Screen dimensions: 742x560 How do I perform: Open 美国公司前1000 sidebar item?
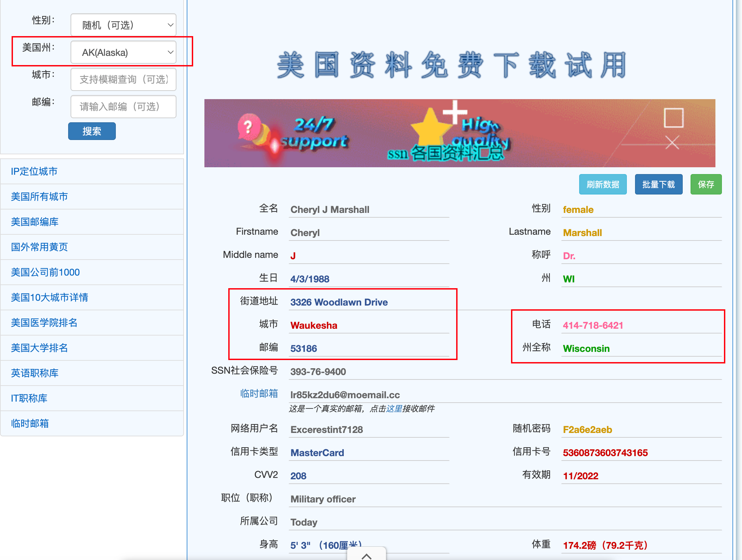(45, 272)
